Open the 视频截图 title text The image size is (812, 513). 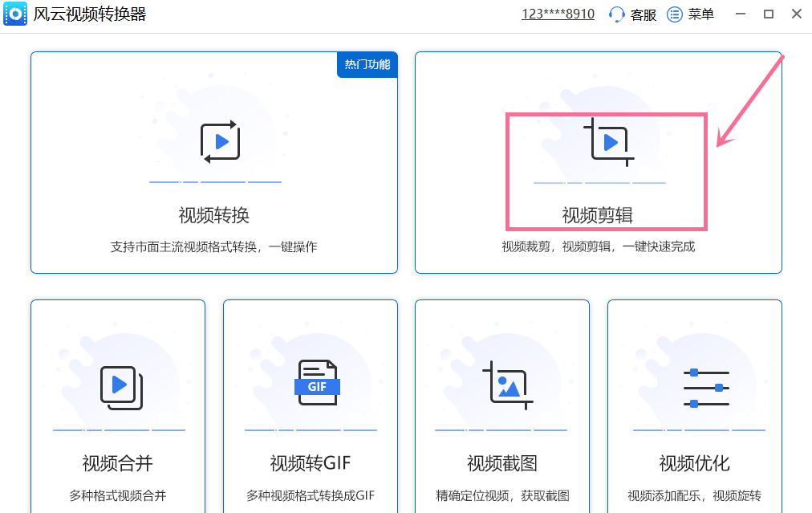tap(502, 463)
